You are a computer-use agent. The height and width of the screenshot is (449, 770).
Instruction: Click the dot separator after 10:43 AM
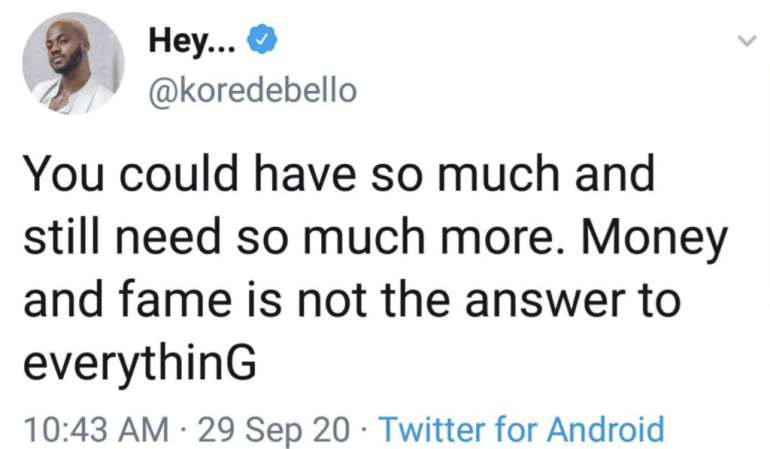click(184, 430)
